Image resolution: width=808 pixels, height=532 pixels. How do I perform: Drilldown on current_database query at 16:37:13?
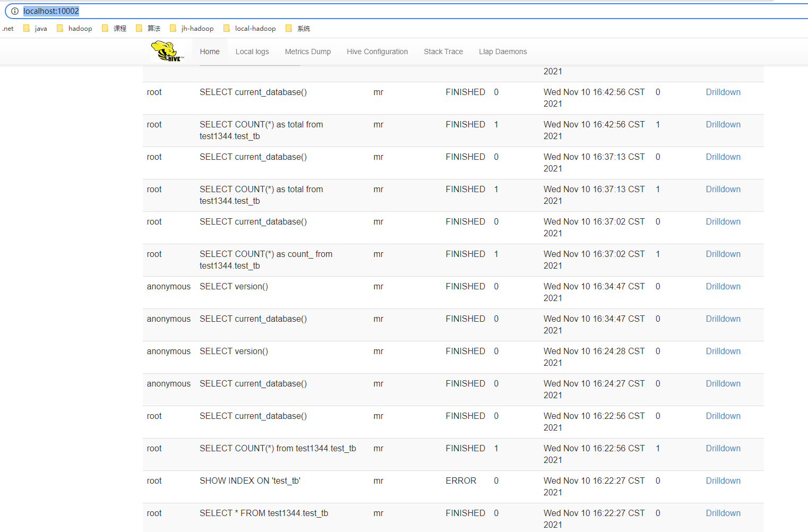point(723,157)
